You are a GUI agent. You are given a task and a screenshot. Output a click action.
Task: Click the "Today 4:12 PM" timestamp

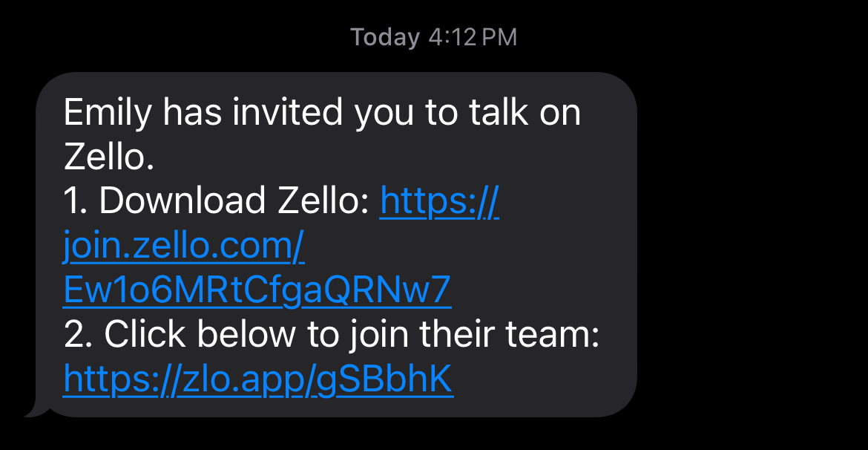pos(433,37)
